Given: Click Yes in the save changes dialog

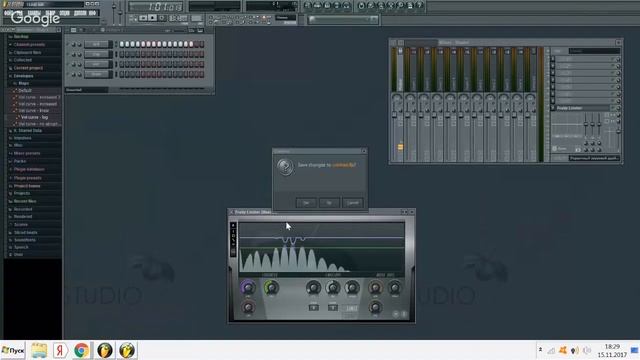Looking at the screenshot, I should point(306,202).
